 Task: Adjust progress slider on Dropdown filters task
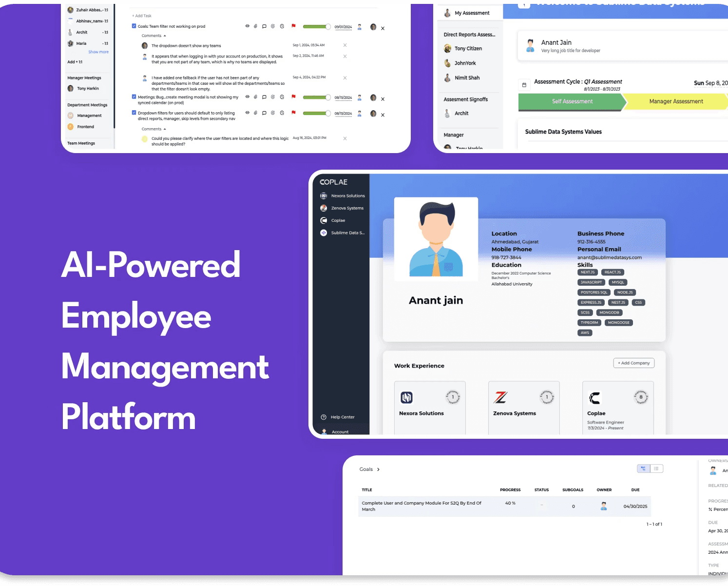point(317,113)
